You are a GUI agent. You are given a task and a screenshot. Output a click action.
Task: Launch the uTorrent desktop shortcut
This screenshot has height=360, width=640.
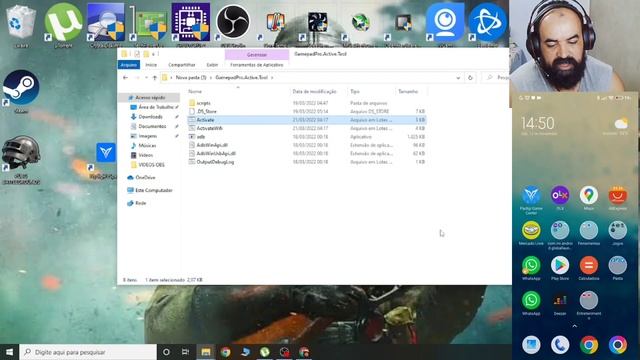63,23
